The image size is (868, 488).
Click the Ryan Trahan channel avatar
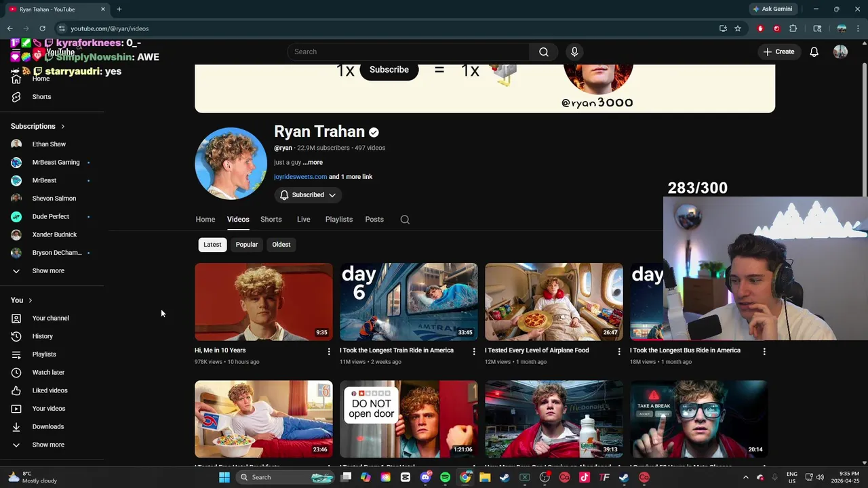point(231,163)
